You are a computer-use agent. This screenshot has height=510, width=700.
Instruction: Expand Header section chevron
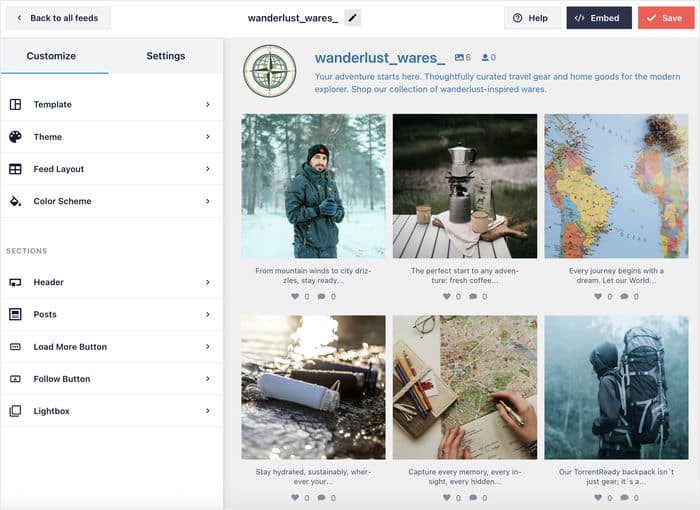point(208,282)
